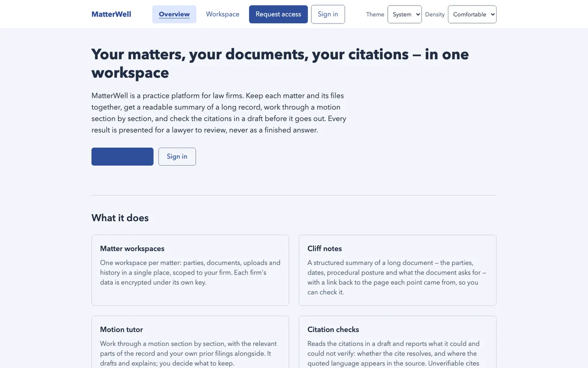Select the "Citation checks" card title

(x=334, y=329)
